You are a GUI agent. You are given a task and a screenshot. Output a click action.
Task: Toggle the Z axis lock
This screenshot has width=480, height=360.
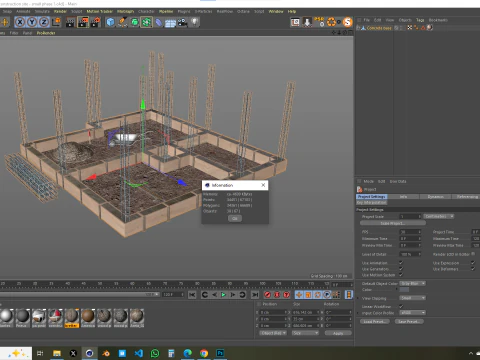click(44, 22)
